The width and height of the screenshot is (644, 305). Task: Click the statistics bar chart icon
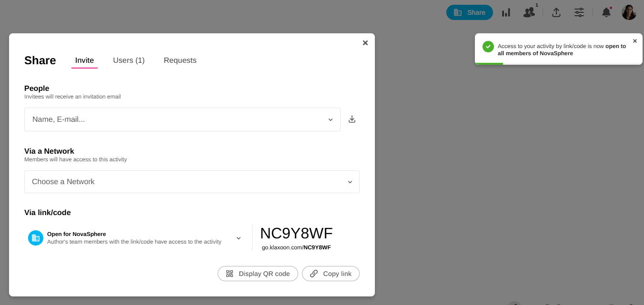tap(506, 13)
